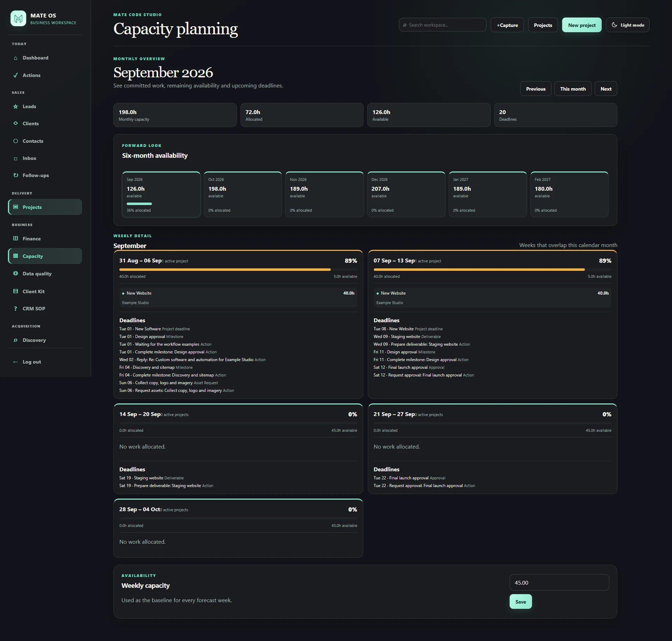Click the 31 Aug – 06 Sep allocation bar
The width and height of the screenshot is (672, 641).
238,270
